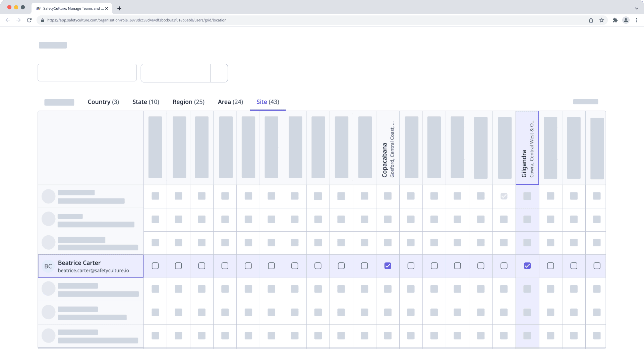This screenshot has width=644, height=362.
Task: Check the first empty checkbox in Beatrice's row
Action: [x=155, y=266]
